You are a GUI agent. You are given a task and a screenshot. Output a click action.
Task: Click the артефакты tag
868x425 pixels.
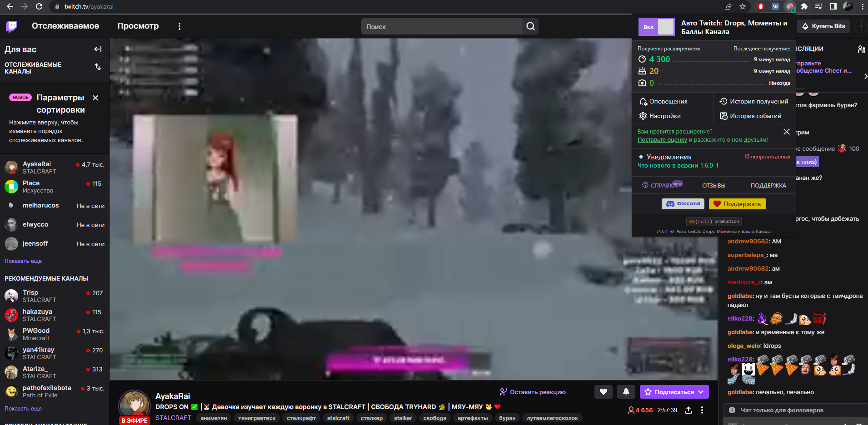473,418
